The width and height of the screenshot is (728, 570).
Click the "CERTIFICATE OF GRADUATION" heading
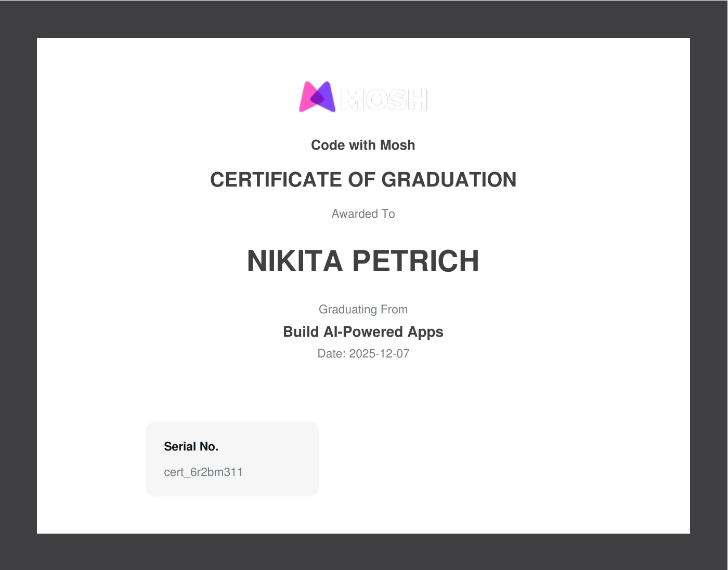(363, 180)
